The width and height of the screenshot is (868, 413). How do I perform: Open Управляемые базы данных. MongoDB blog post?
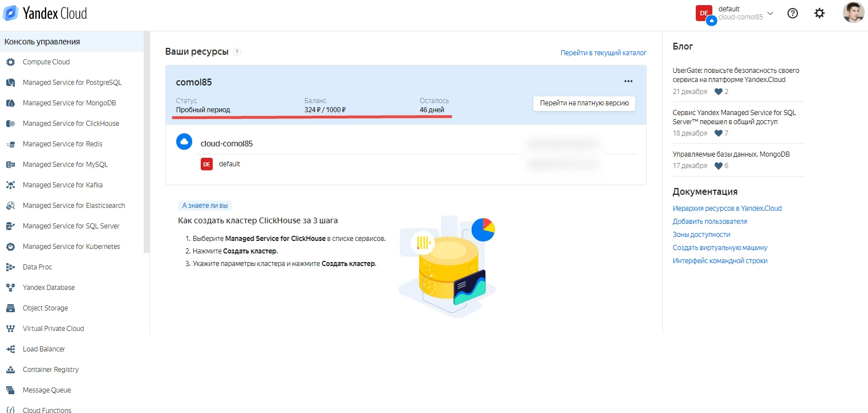click(731, 154)
